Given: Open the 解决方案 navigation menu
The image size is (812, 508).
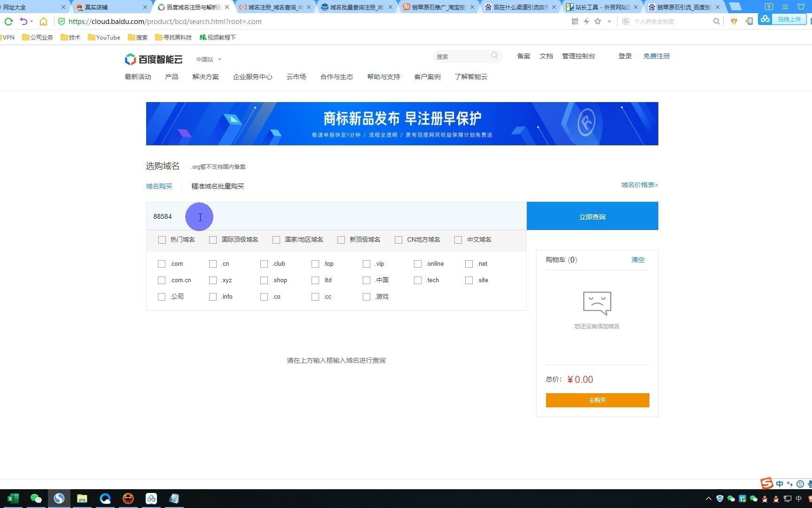Looking at the screenshot, I should tap(205, 77).
